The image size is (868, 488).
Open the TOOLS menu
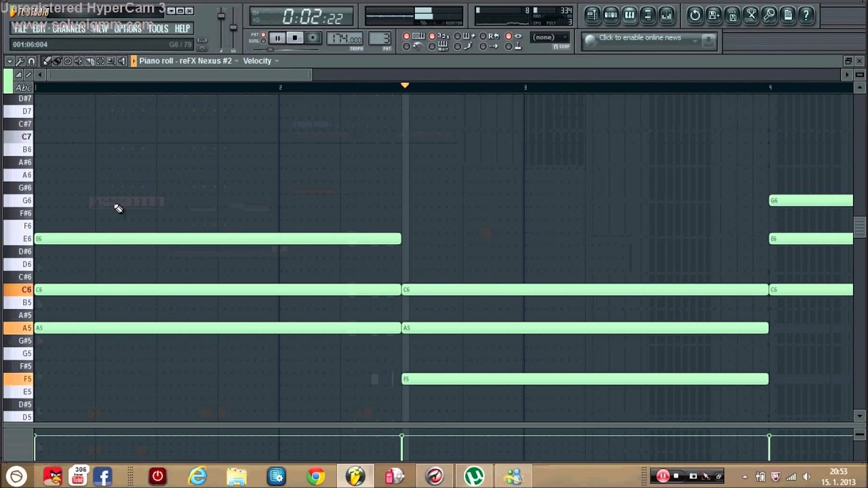[158, 28]
